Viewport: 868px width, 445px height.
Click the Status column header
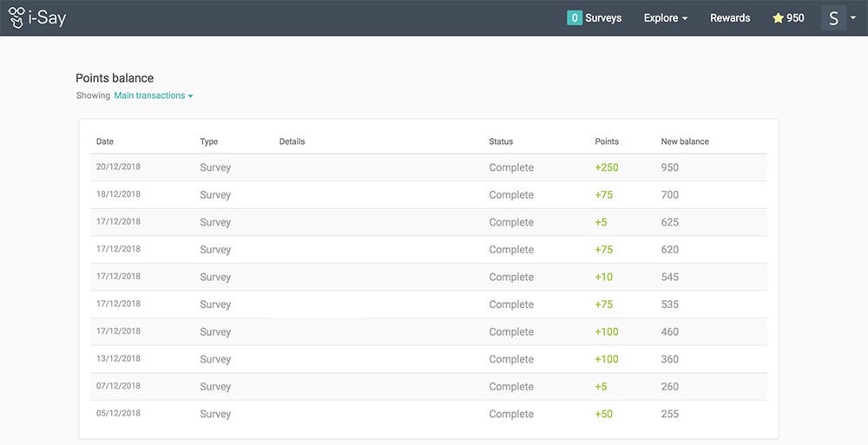[x=501, y=141]
